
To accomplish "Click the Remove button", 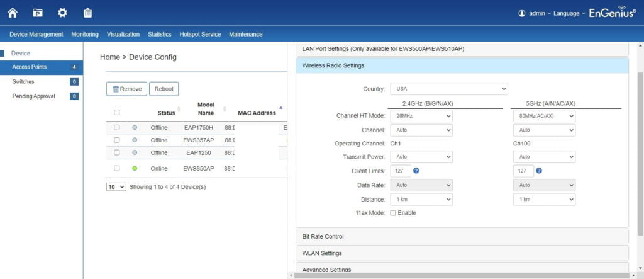I will coord(126,89).
